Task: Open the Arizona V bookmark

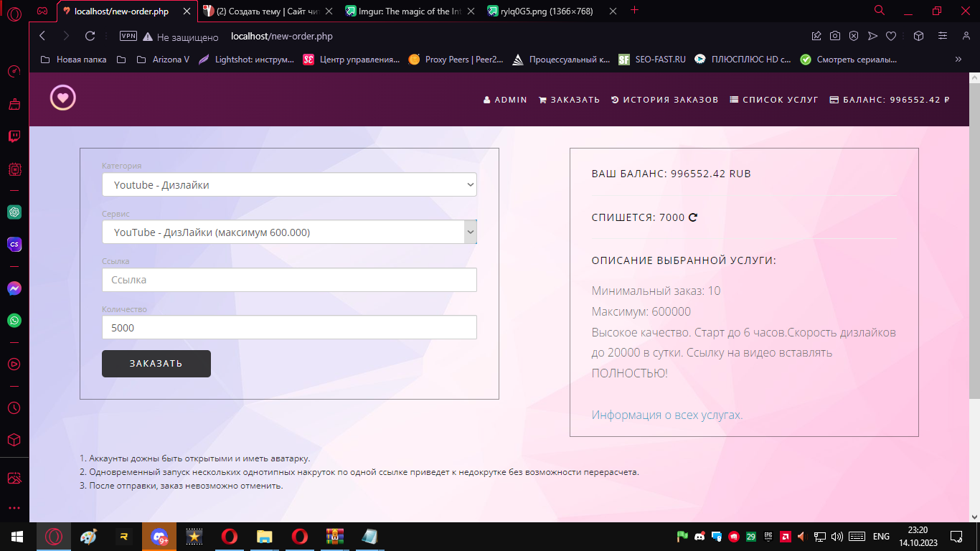Action: pos(163,60)
